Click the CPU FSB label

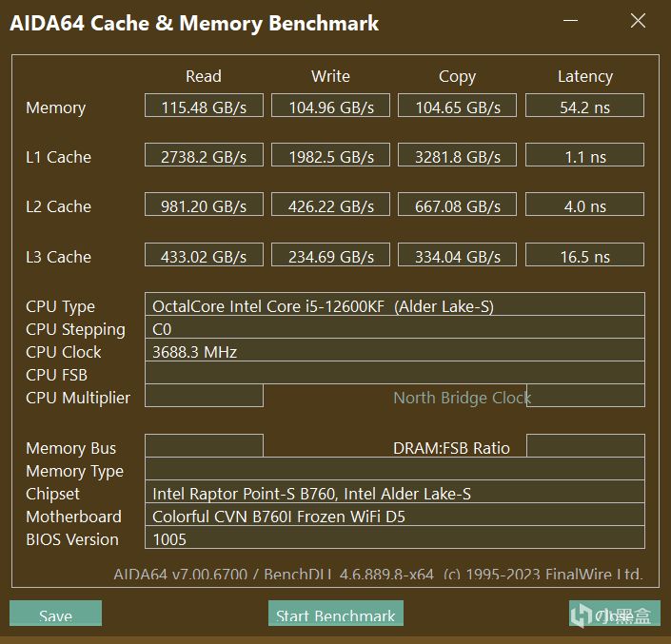point(56,375)
